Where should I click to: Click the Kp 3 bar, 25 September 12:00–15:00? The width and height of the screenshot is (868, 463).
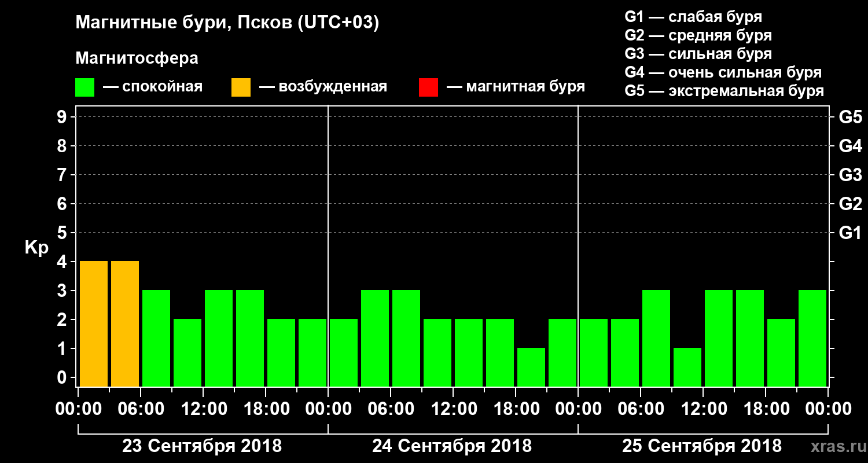(719, 338)
